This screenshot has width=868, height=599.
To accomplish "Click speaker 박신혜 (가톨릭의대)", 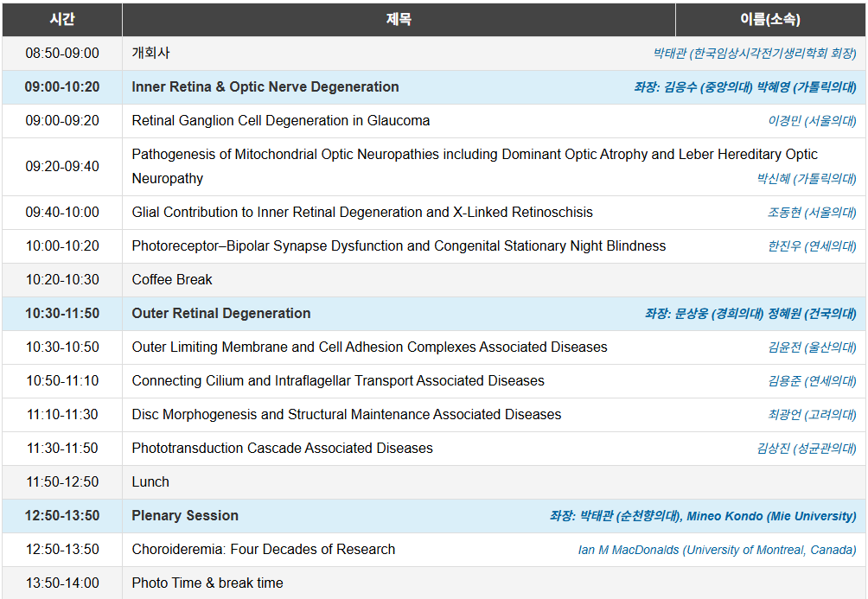I will (x=807, y=179).
